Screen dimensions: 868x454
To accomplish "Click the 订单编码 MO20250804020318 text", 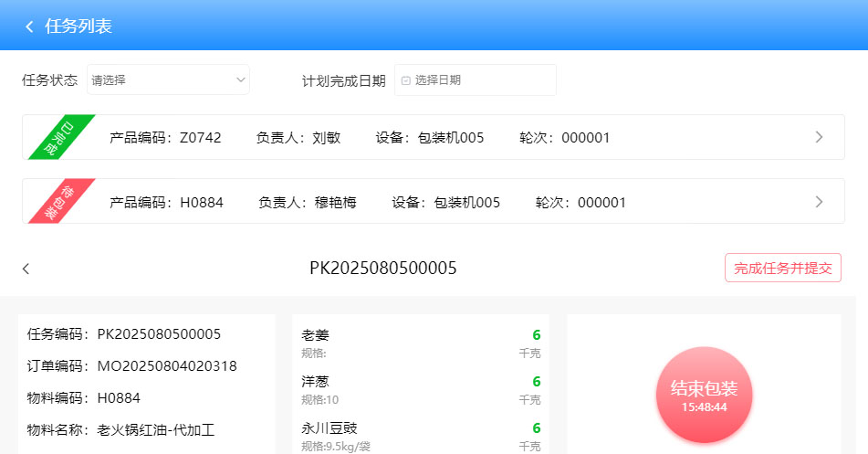I will pos(131,366).
